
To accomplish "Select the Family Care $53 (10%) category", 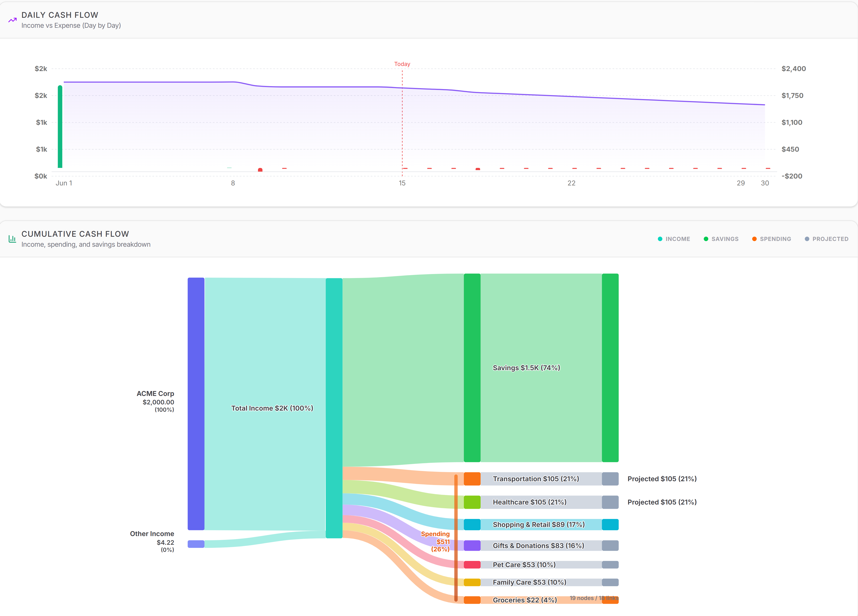I will click(529, 582).
